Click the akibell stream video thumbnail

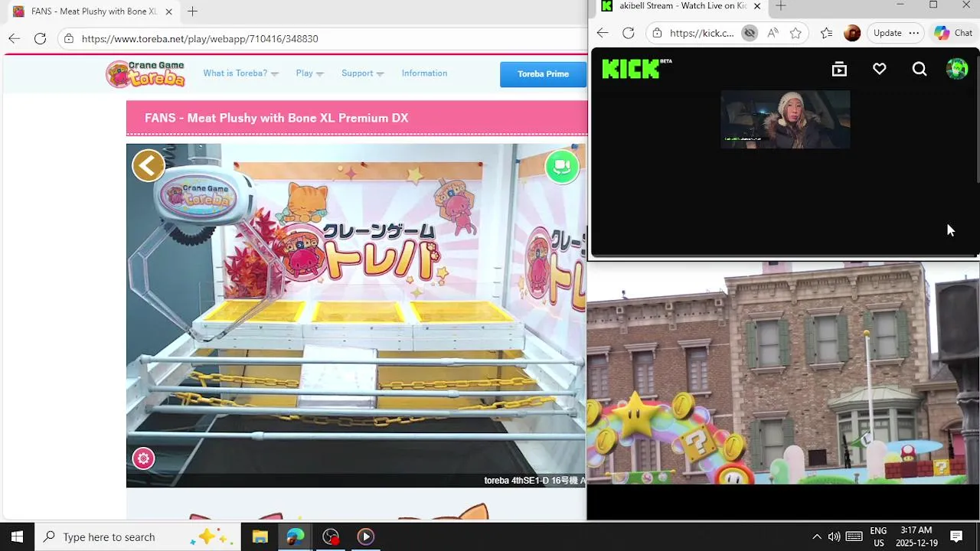[x=785, y=119]
